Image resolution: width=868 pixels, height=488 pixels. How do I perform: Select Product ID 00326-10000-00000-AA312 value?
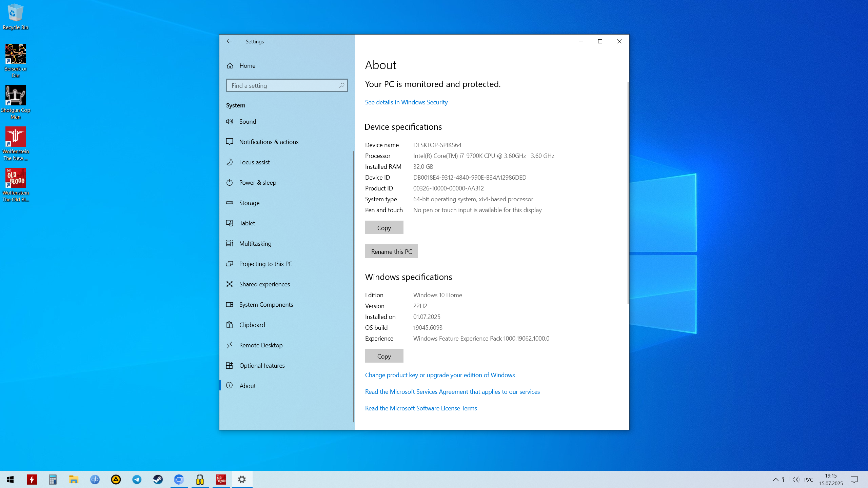click(x=448, y=188)
